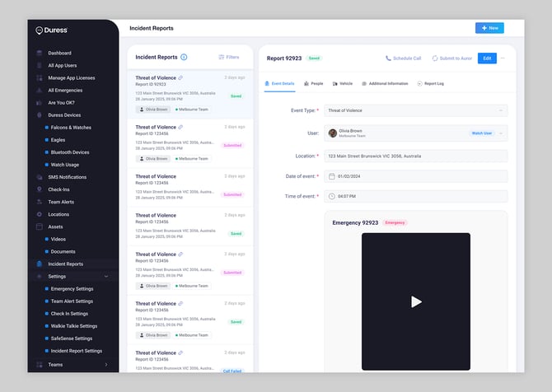Click the calendar icon in Date of event
The width and height of the screenshot is (552, 392).
332,176
